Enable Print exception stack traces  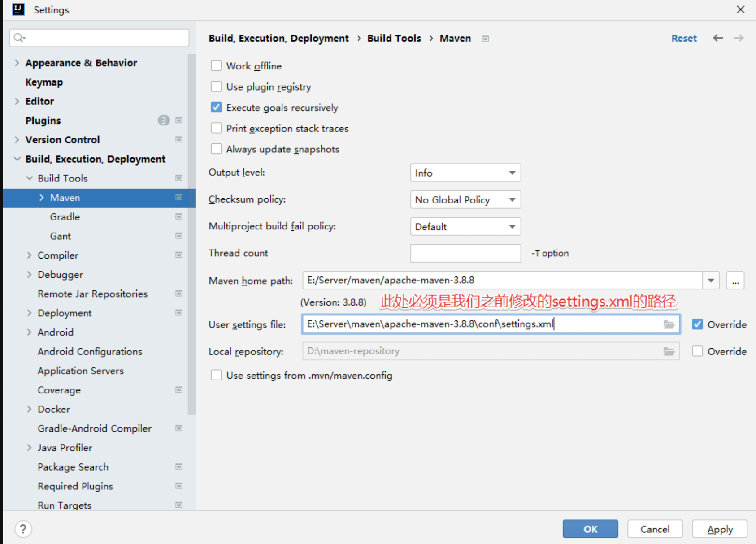pos(216,128)
